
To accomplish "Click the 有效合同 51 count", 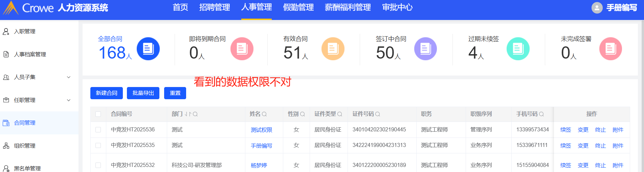I will [x=292, y=53].
